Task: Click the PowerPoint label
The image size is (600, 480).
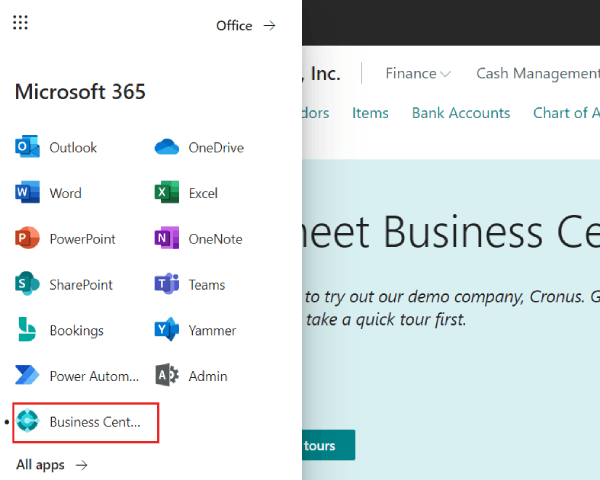Action: coord(82,239)
